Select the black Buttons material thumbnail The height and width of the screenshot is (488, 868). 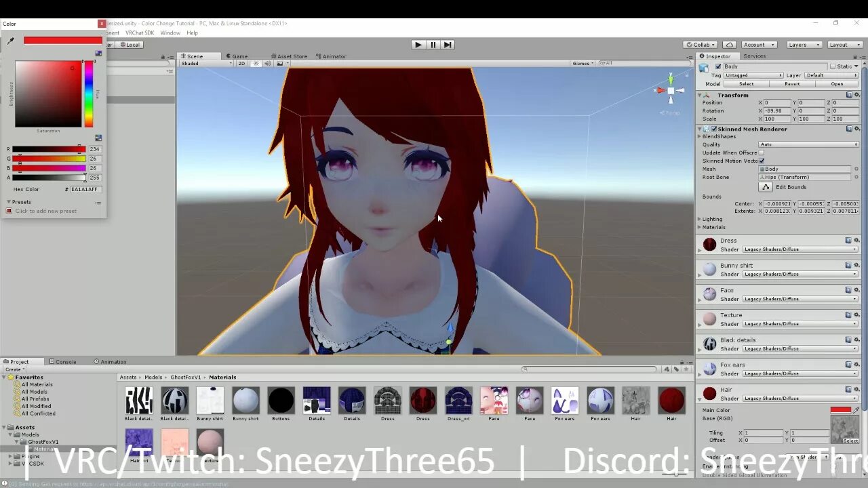pyautogui.click(x=281, y=401)
